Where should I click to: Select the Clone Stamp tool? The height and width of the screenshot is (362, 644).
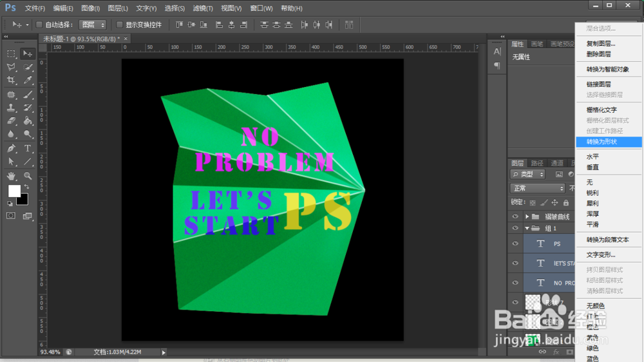[11, 108]
